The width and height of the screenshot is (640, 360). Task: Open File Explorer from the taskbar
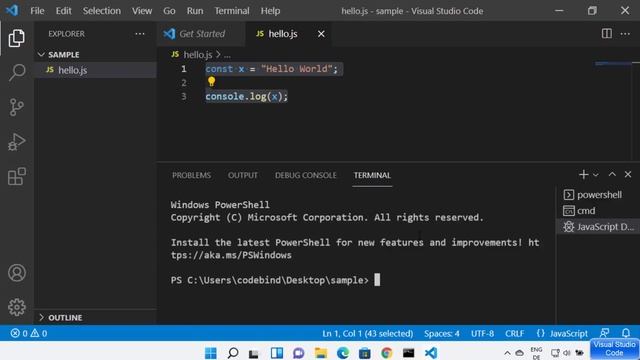[x=321, y=353]
